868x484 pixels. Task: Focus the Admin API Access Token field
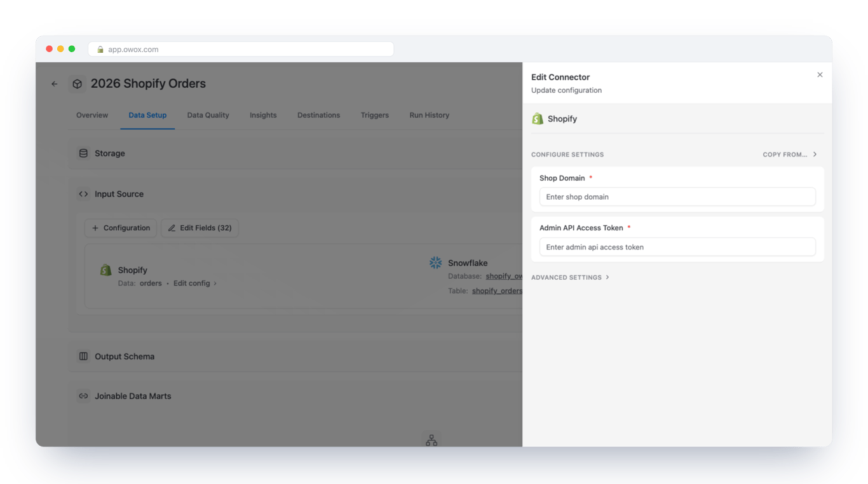[677, 247]
